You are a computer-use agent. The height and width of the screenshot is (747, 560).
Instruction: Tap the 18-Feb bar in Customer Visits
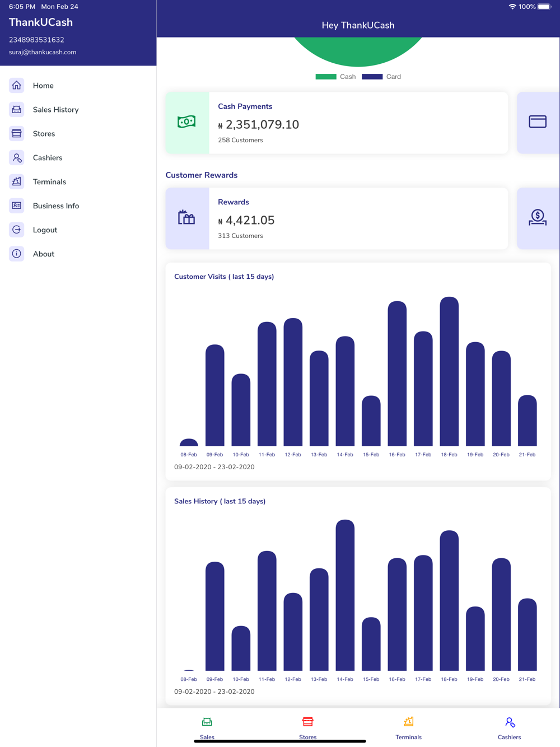[x=449, y=371]
